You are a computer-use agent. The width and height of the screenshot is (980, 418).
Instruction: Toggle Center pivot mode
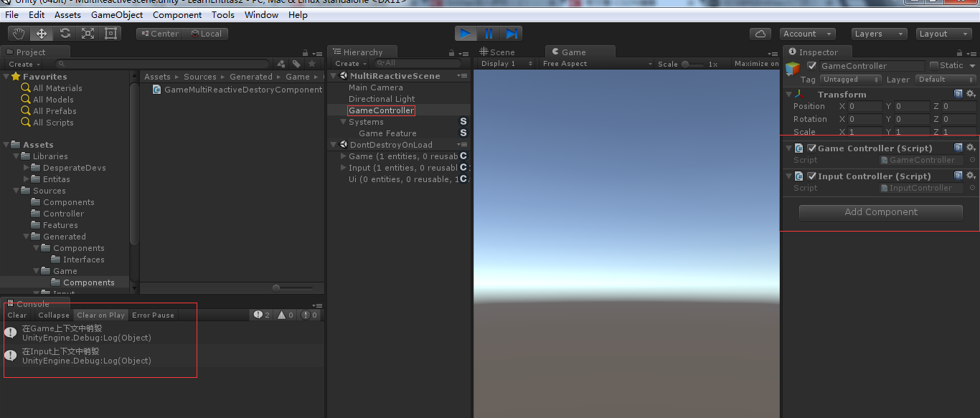160,34
